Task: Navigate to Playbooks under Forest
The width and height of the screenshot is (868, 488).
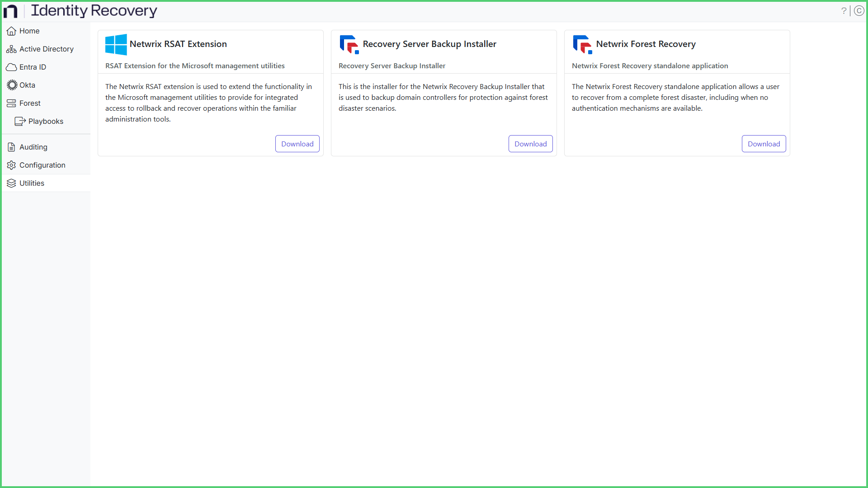Action: coord(46,122)
